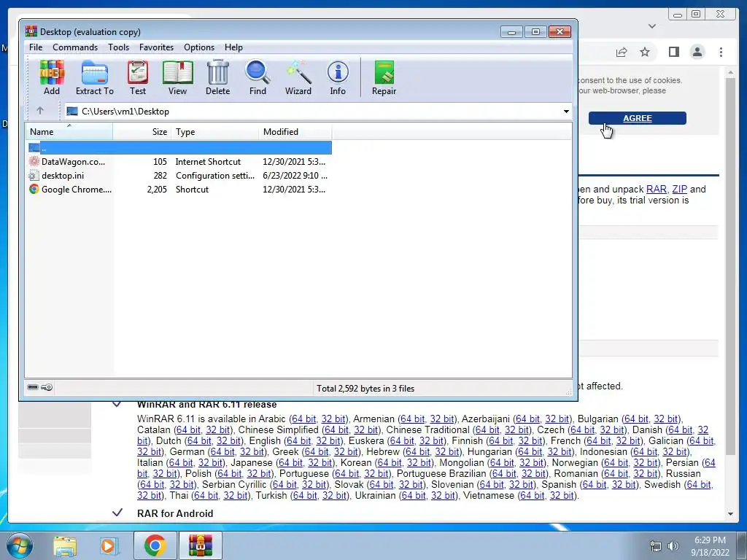Image resolution: width=747 pixels, height=560 pixels.
Task: Open the Commands menu
Action: click(x=75, y=47)
